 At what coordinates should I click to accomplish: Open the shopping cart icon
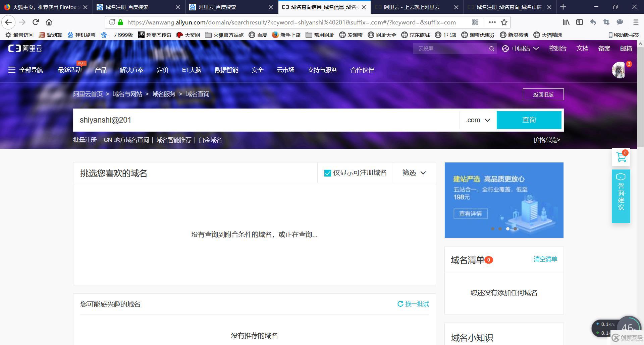pos(621,157)
